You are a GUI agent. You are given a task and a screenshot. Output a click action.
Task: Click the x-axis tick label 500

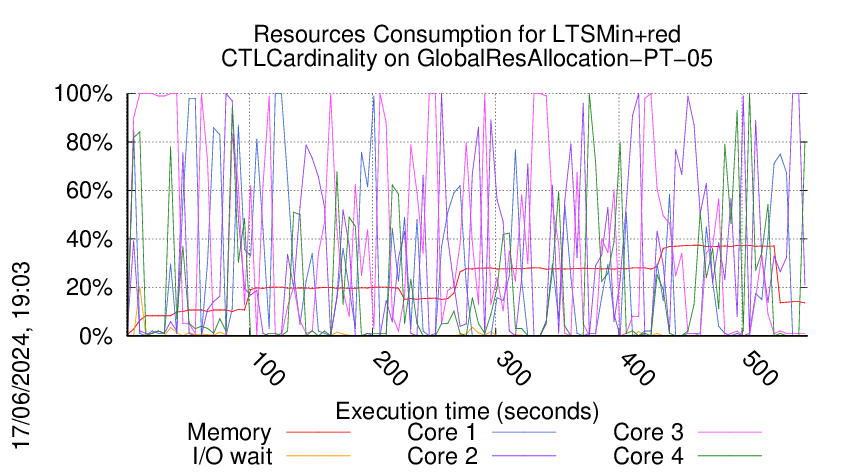pos(761,369)
